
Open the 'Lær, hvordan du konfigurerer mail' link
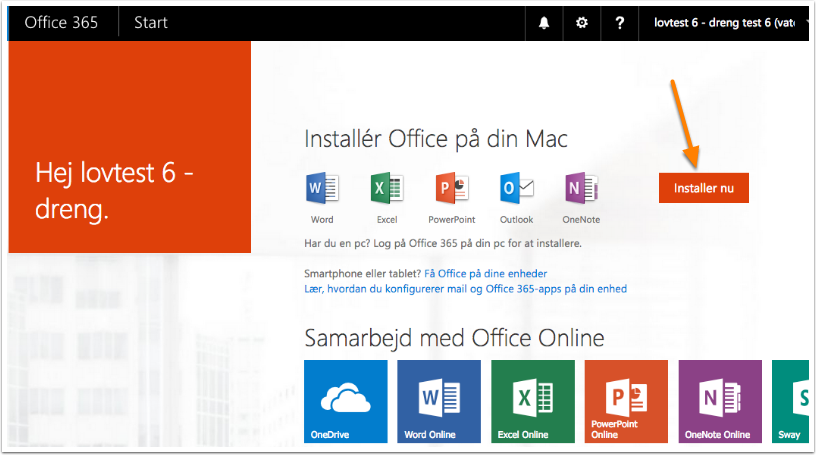coord(465,289)
